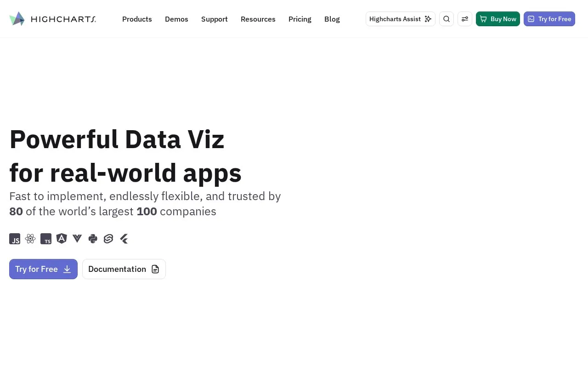The height and width of the screenshot is (368, 588).
Task: Click the text '80 of the world's largest'
Action: 72,212
